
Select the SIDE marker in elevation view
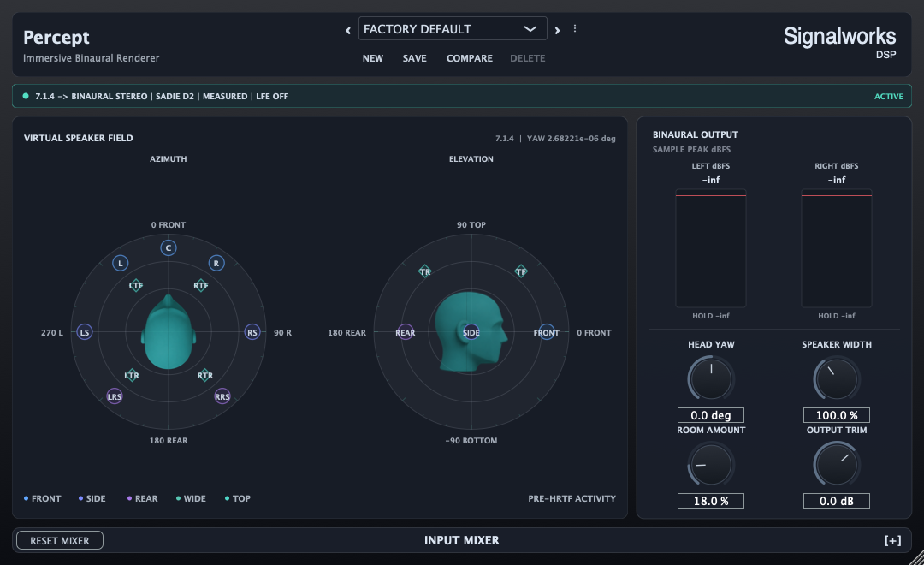point(471,332)
